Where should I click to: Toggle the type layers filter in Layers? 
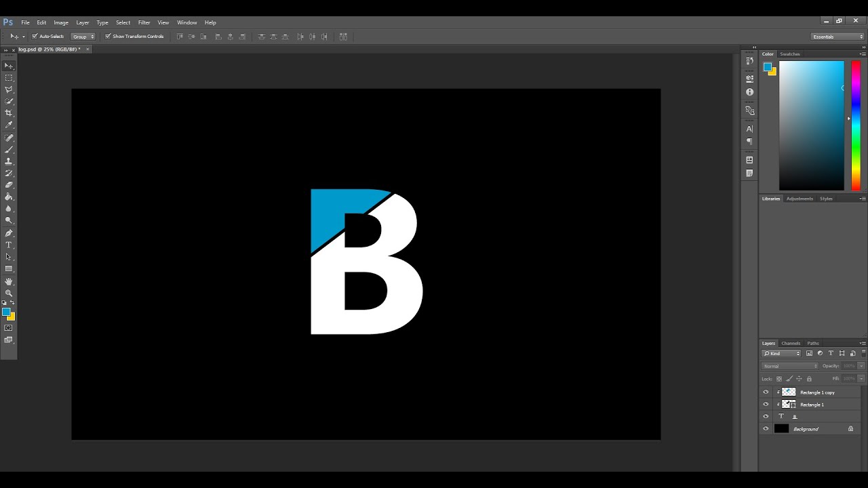(x=831, y=353)
